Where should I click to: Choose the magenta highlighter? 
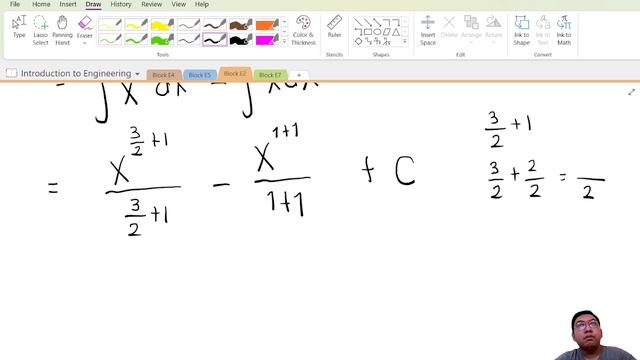tap(267, 40)
